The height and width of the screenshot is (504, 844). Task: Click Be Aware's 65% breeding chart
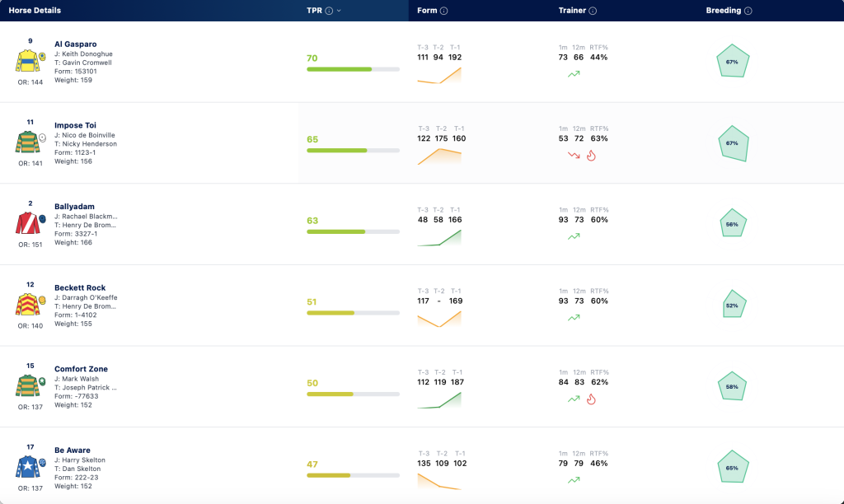point(733,467)
